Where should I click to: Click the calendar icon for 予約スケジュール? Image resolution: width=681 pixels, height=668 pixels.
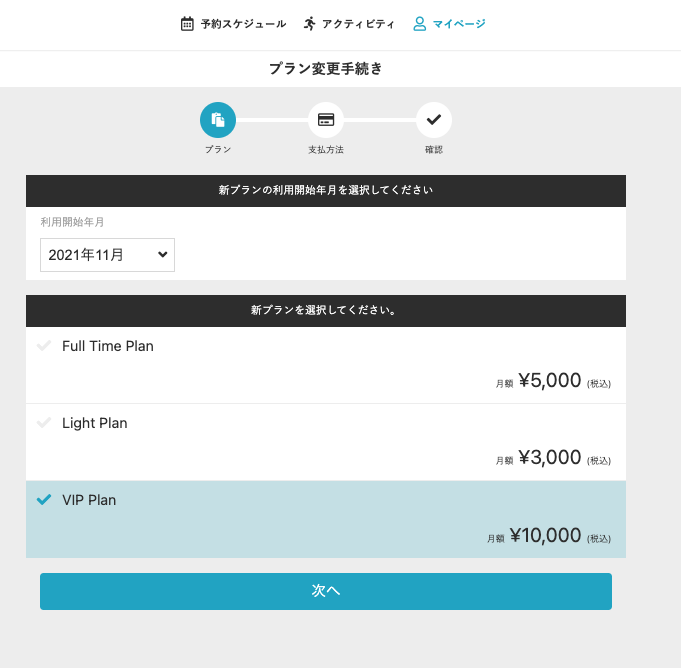[x=187, y=23]
